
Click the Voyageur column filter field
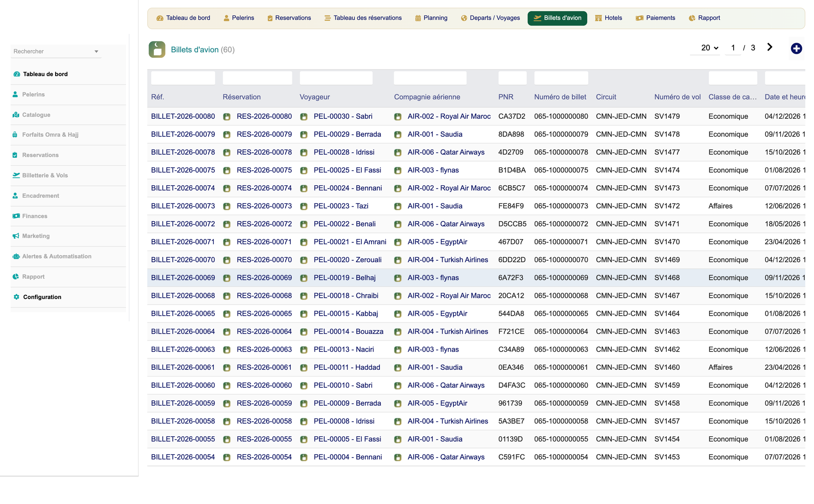[x=336, y=78]
